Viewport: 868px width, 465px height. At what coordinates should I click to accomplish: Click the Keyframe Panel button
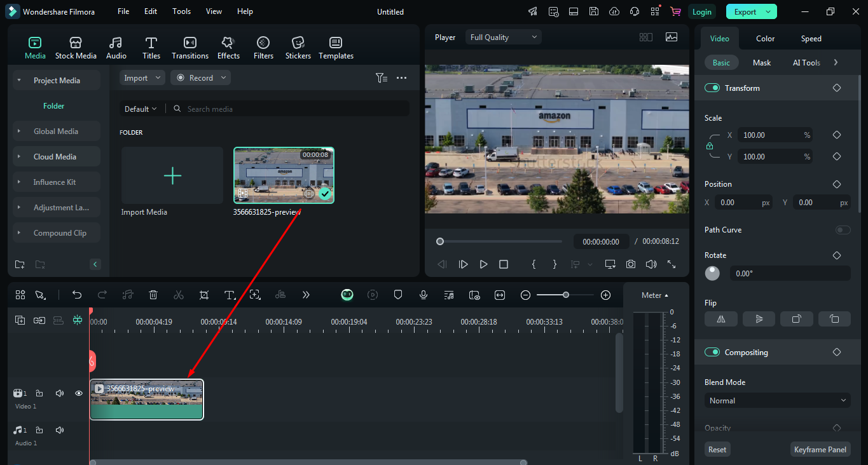(x=820, y=449)
